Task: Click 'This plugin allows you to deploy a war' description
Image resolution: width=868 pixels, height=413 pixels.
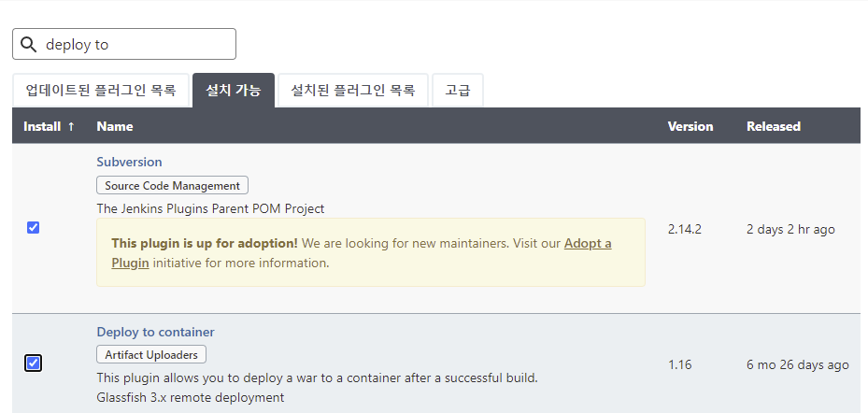Action: [x=317, y=378]
